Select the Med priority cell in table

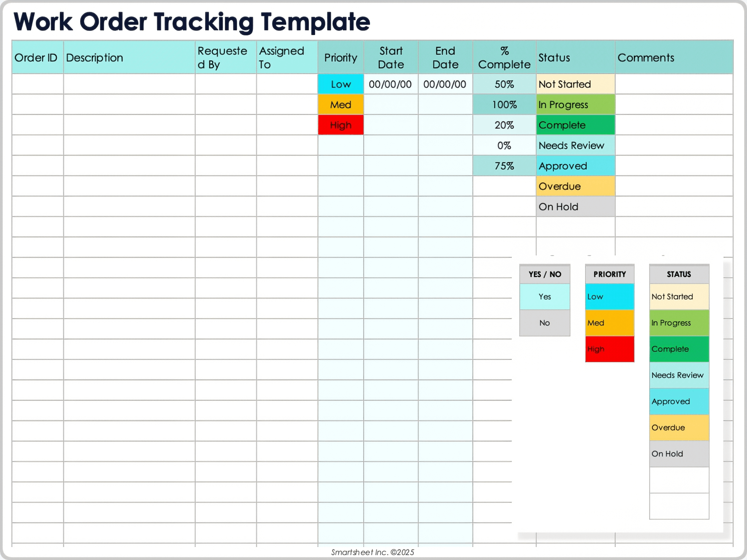[341, 105]
